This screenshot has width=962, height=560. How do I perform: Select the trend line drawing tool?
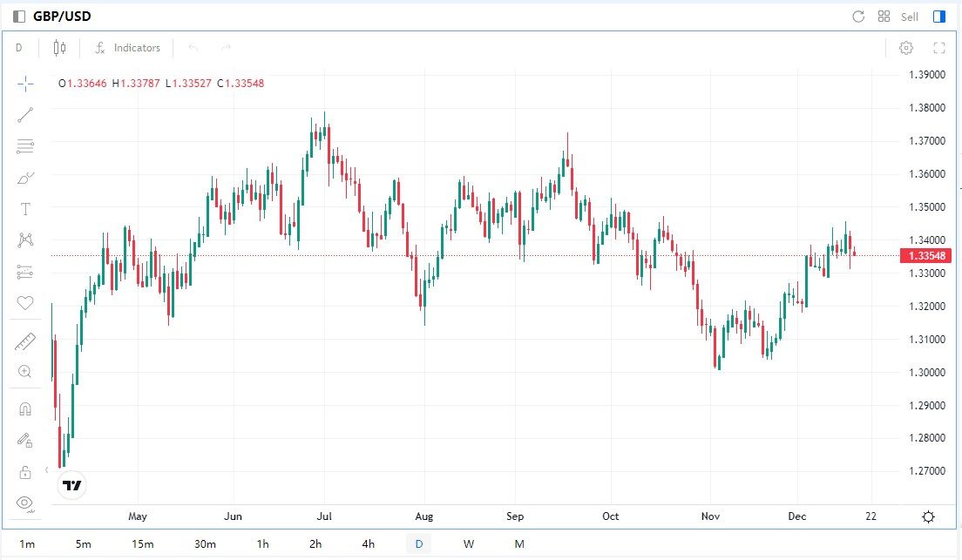coord(25,115)
